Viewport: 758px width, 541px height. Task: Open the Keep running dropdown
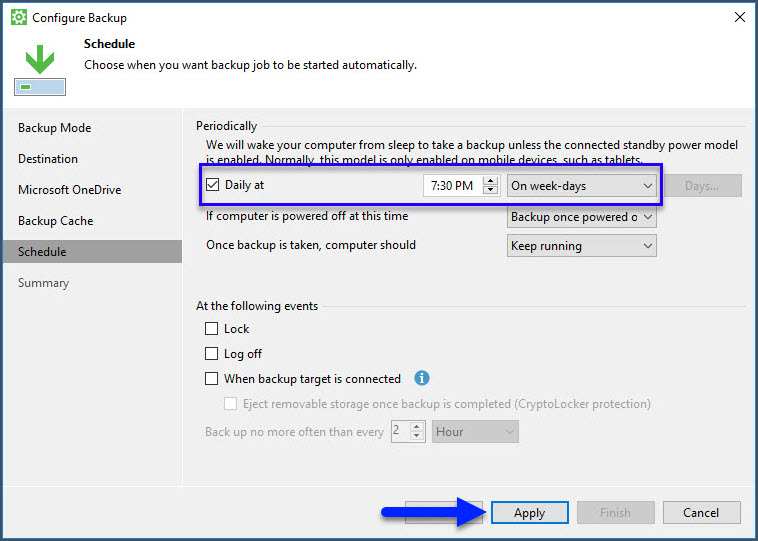(581, 246)
